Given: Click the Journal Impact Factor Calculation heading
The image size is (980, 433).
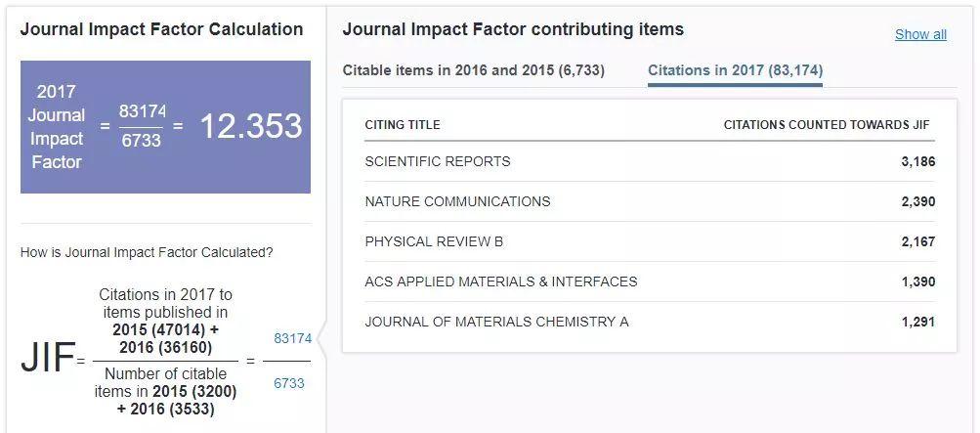Looking at the screenshot, I should 161,29.
